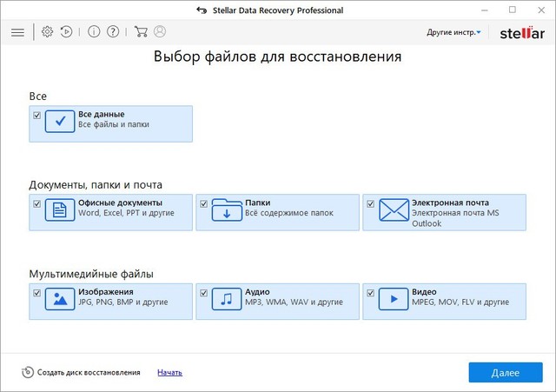This screenshot has width=556, height=392.
Task: Disable the 'Электронная почта' checkbox
Action: [371, 204]
